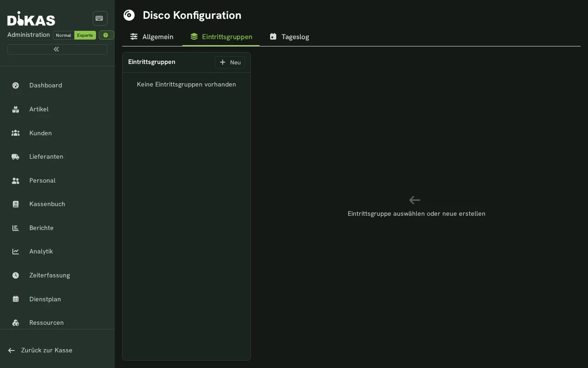The width and height of the screenshot is (588, 368).
Task: Open the Tageslog tab
Action: click(289, 37)
